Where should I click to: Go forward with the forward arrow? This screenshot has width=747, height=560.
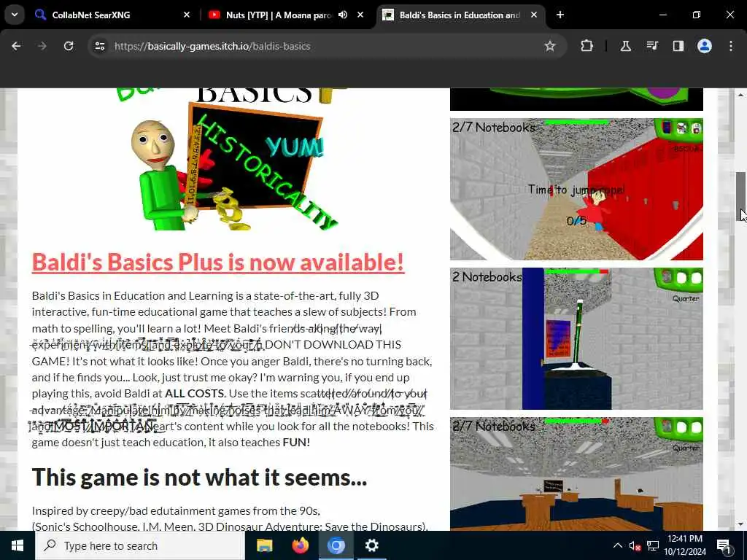pos(42,46)
